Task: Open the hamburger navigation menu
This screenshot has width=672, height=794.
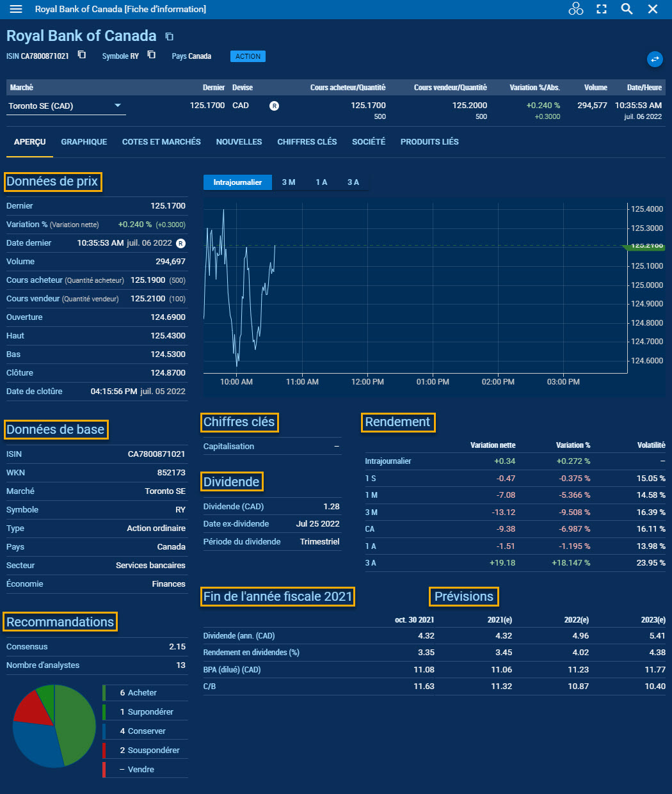Action: (15, 9)
